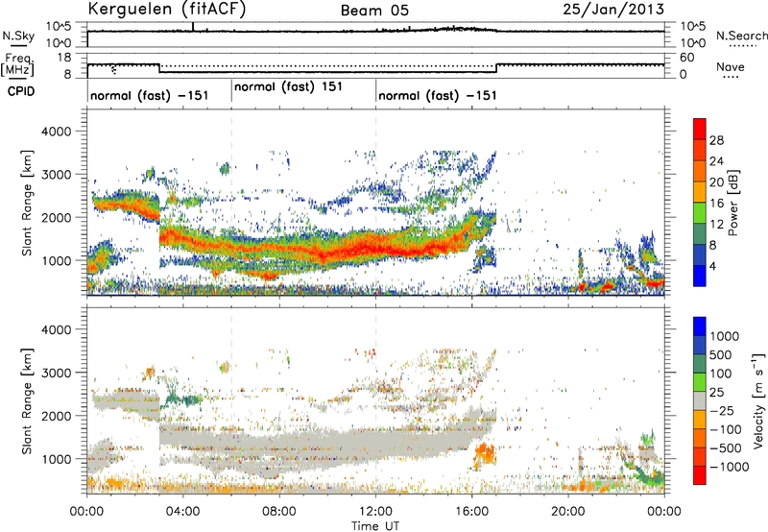
Task: Click the "4000" tick in the power panel
Action: point(57,132)
